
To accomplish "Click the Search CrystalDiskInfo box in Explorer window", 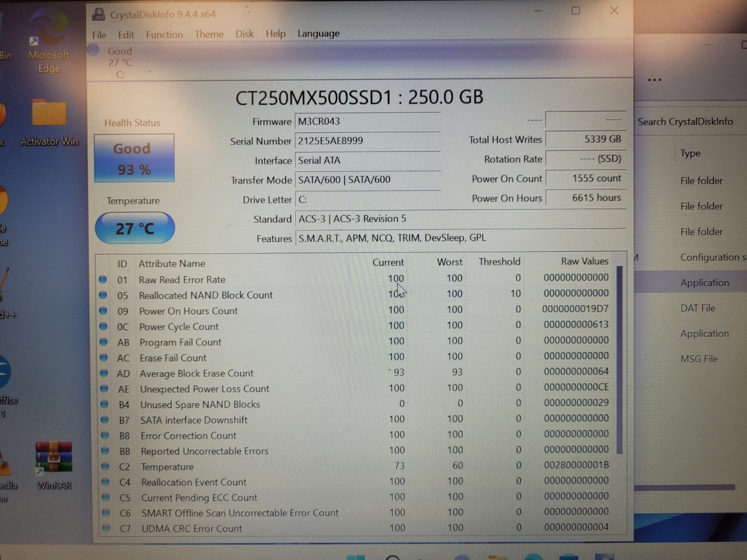I will pyautogui.click(x=690, y=122).
